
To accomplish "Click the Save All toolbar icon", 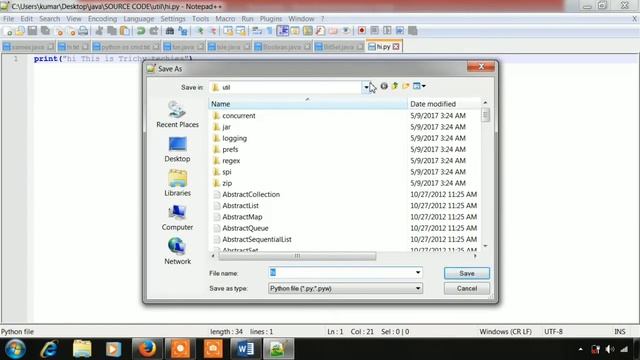I will [45, 31].
